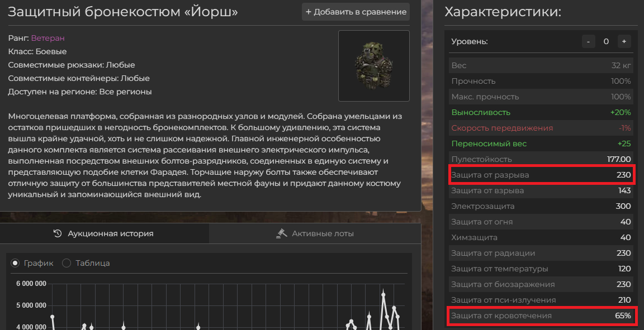Select the Таблица radio button
644x330 pixels.
click(67, 263)
